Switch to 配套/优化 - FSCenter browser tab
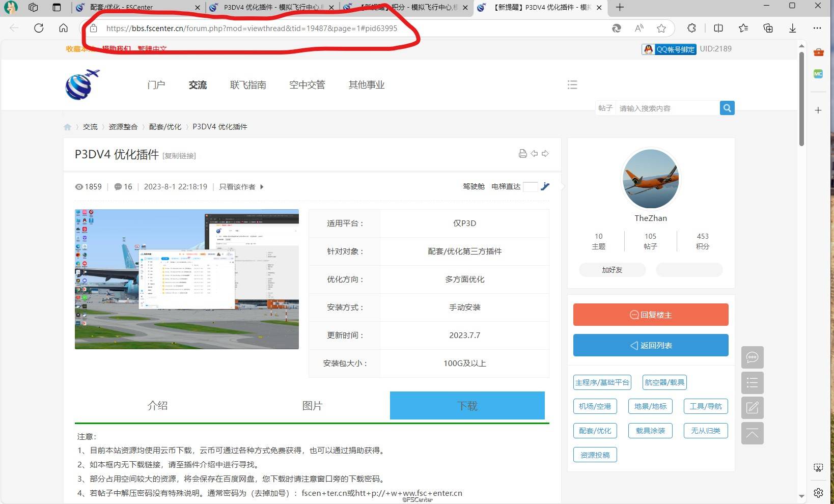 coord(137,7)
